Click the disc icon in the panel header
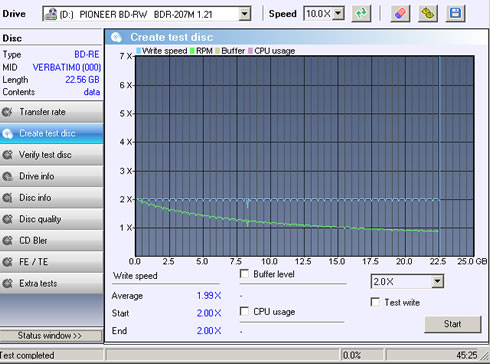This screenshot has height=364, width=490. [x=116, y=37]
